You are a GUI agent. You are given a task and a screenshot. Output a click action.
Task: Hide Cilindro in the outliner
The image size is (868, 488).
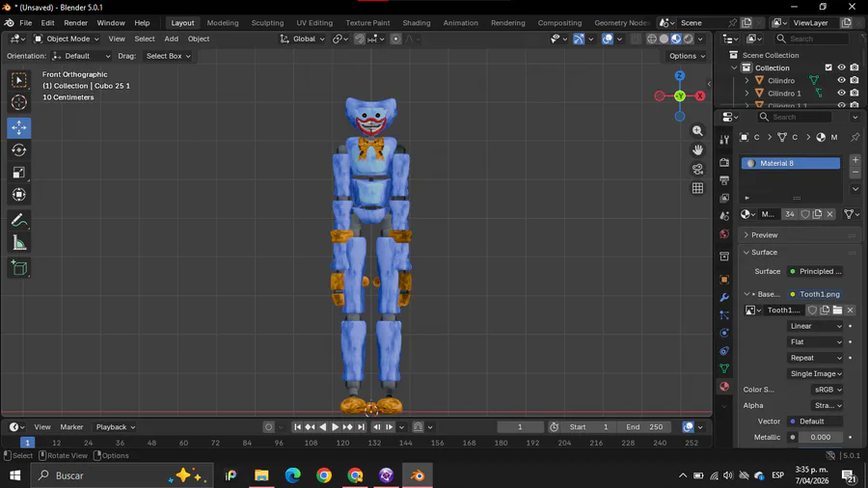[841, 81]
